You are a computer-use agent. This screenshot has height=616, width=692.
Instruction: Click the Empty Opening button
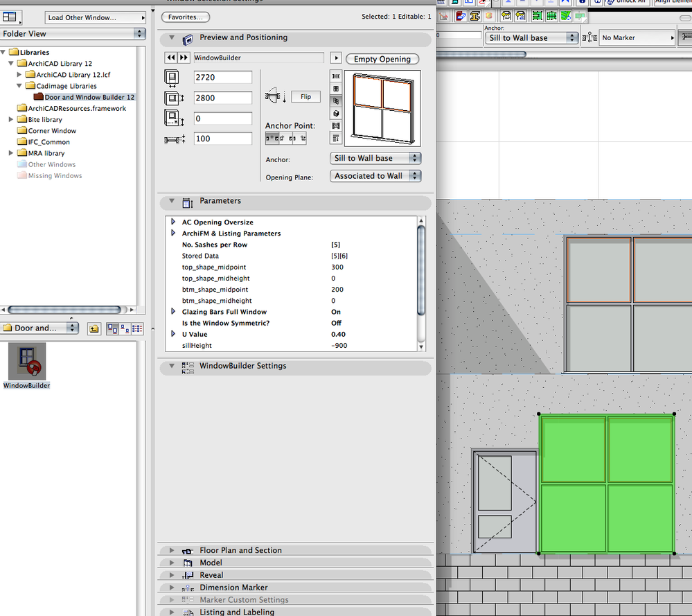(x=382, y=59)
